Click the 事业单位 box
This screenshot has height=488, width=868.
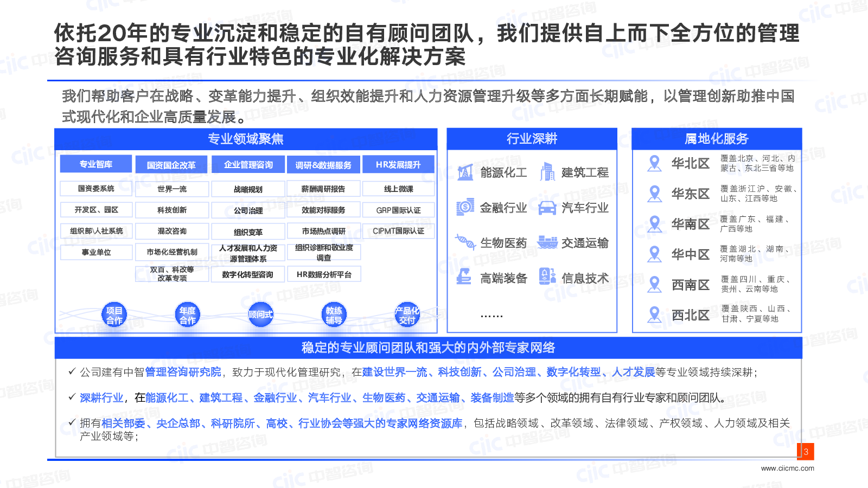tap(96, 252)
